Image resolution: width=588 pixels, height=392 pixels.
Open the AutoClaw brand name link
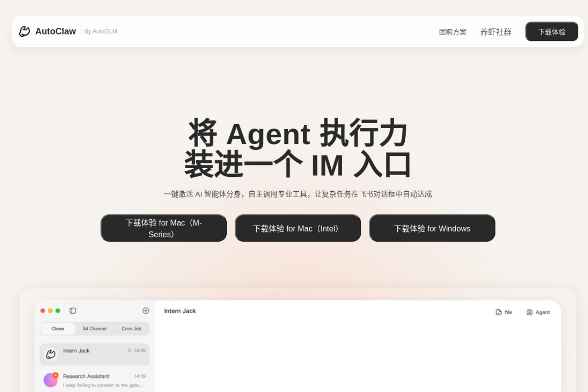[56, 31]
